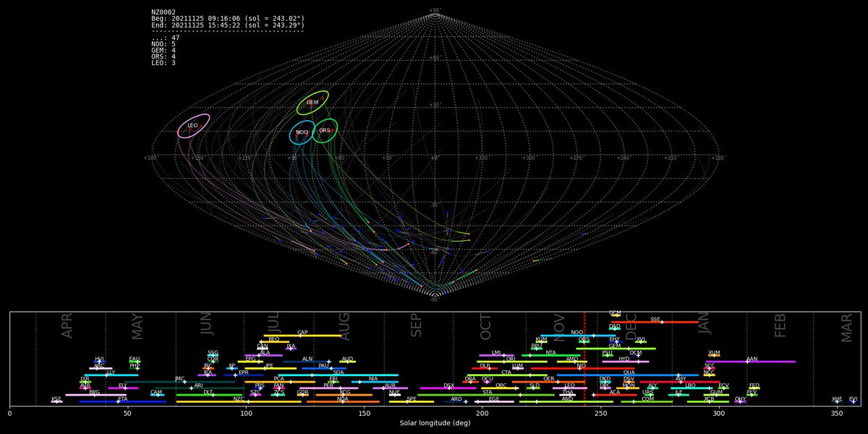This screenshot has height=434, width=868.
Task: Click the red SSE activity bar
Action: click(655, 322)
